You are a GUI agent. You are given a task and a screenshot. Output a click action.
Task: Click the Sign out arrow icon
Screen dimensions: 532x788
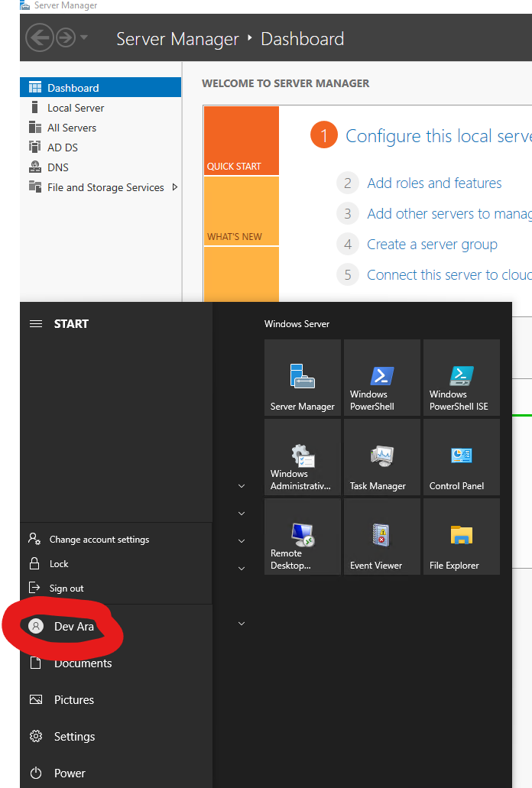point(34,588)
